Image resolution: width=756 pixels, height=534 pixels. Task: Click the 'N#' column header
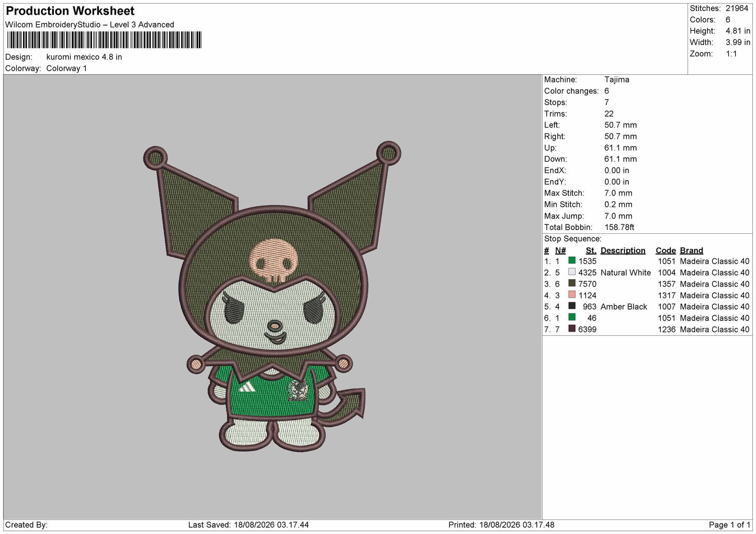coord(560,251)
